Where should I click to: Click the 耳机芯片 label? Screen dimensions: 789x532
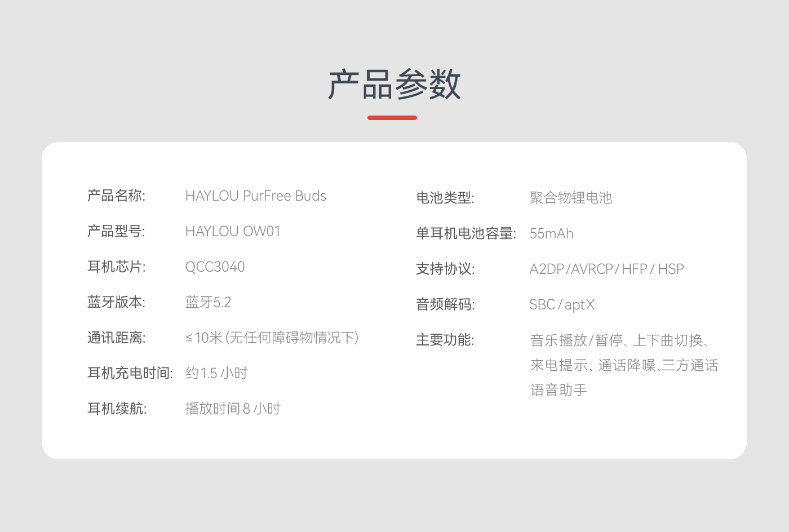click(x=116, y=267)
